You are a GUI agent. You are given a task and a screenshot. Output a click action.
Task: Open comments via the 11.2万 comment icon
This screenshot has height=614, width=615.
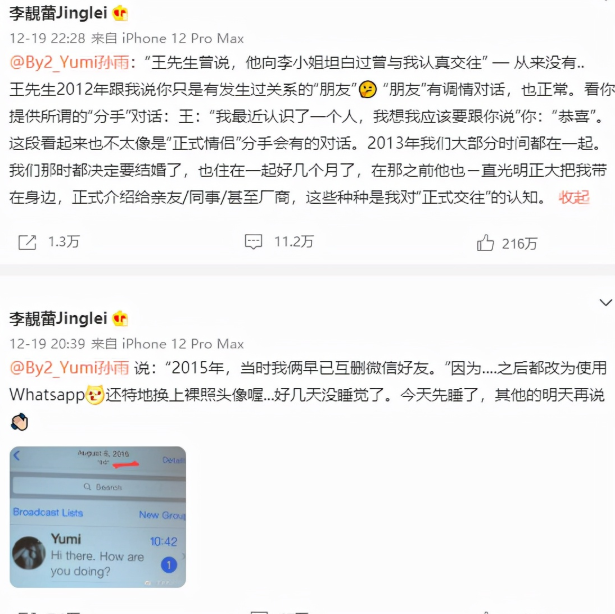coord(253,242)
